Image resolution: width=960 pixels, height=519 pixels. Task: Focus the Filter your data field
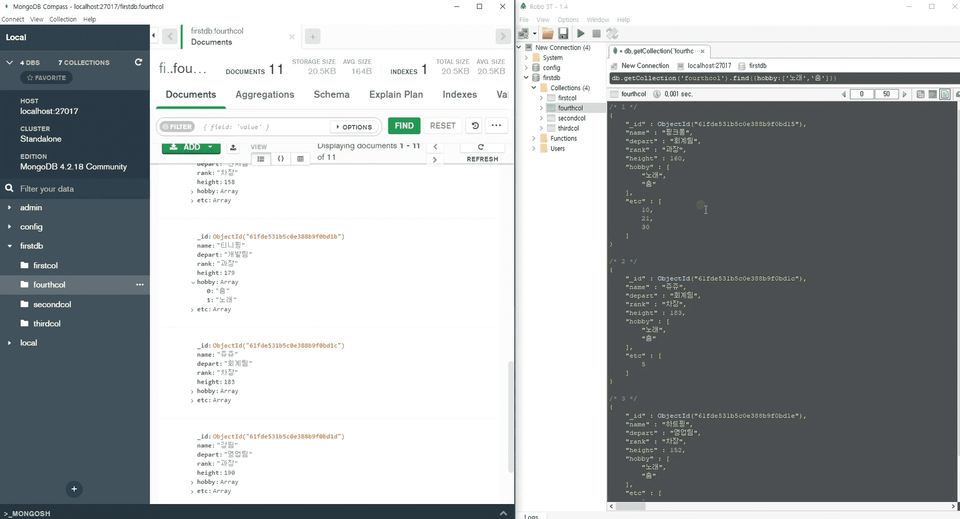click(x=80, y=189)
